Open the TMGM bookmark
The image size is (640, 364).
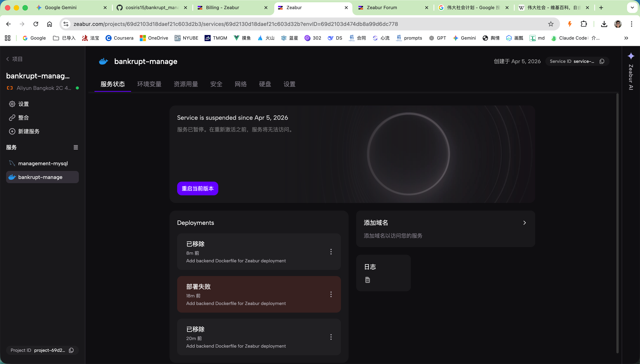(x=216, y=38)
